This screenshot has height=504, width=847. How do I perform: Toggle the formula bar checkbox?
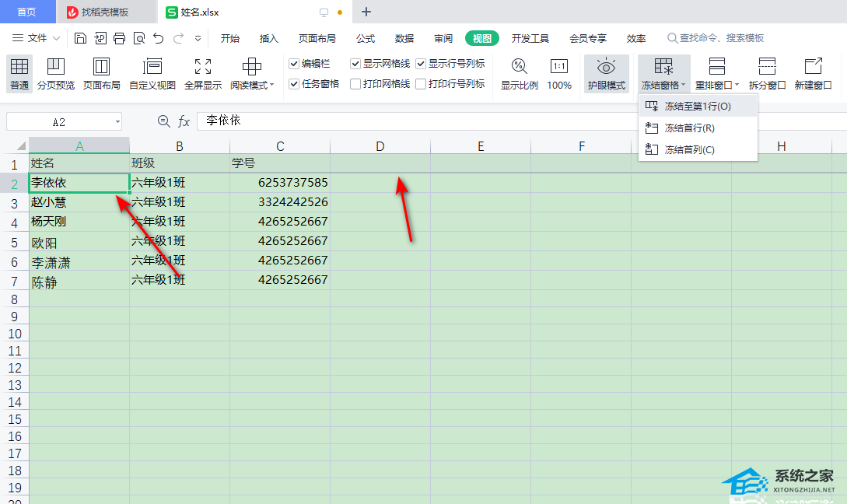click(294, 64)
